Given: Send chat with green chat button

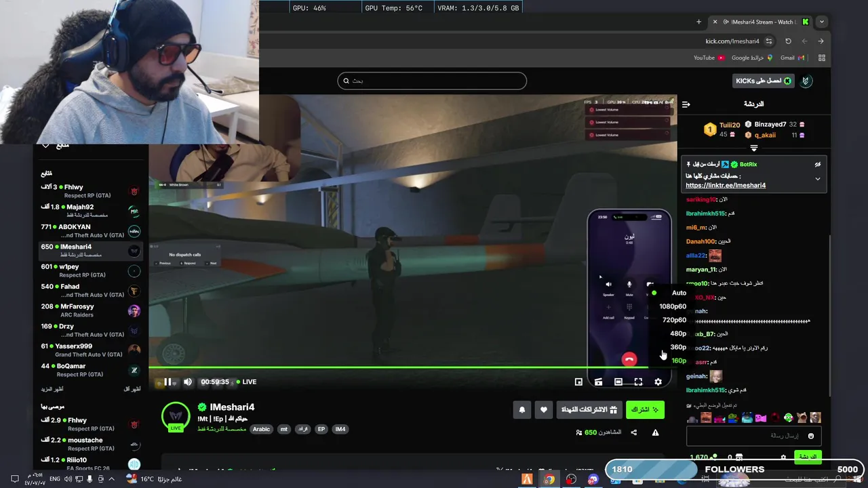Looking at the screenshot, I should coord(807,457).
